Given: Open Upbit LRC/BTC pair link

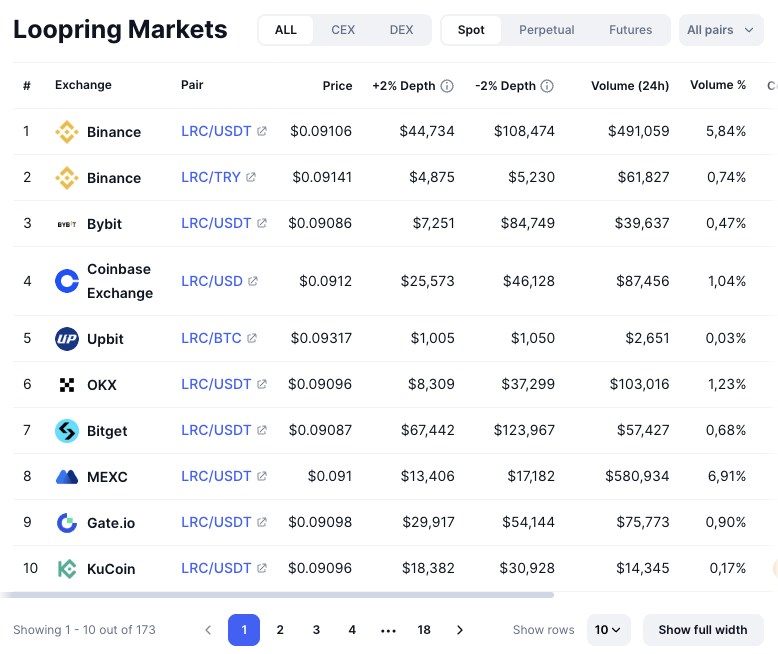Looking at the screenshot, I should coord(211,338).
